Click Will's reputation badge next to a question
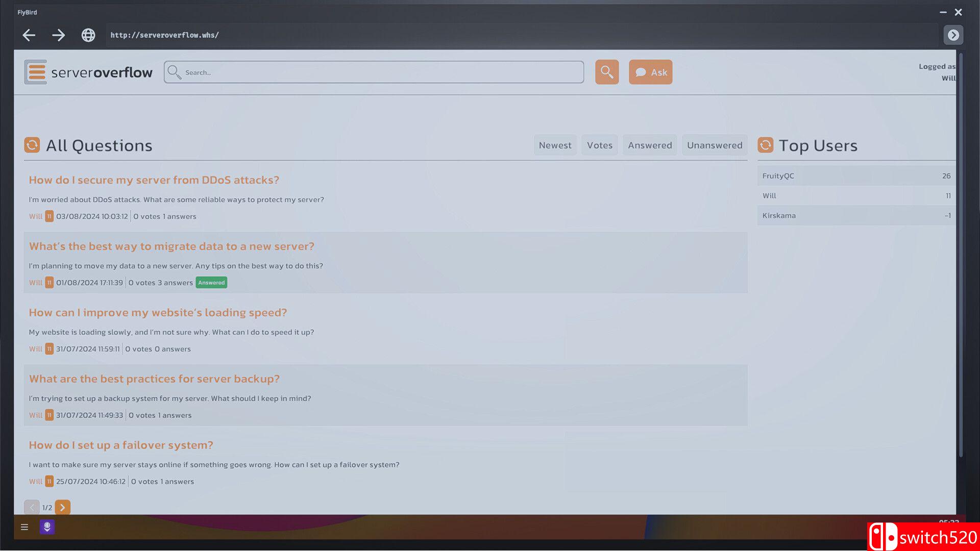 [49, 216]
